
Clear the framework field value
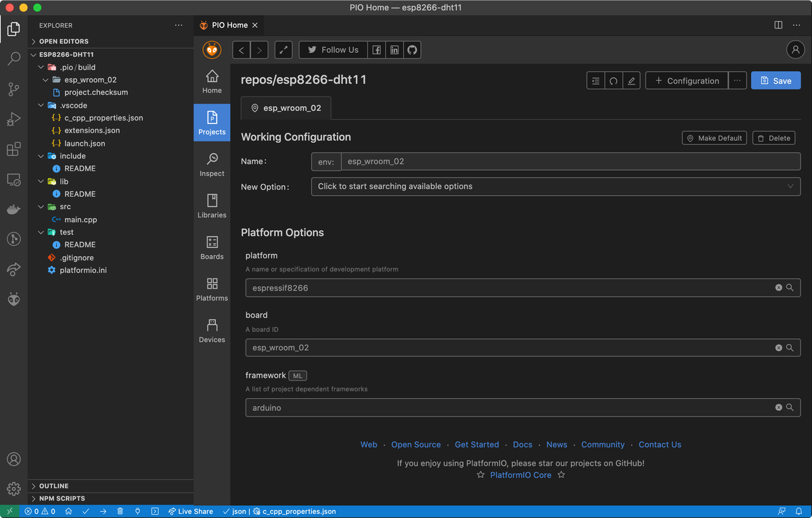[778, 408]
